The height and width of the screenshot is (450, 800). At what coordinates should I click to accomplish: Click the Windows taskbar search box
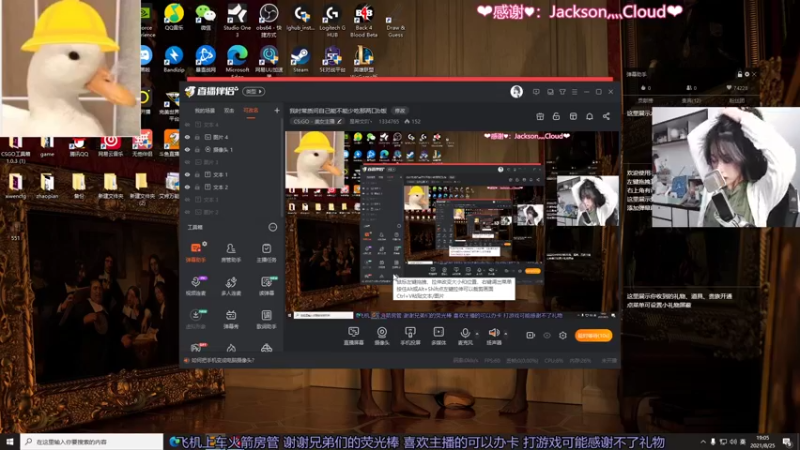[92, 441]
